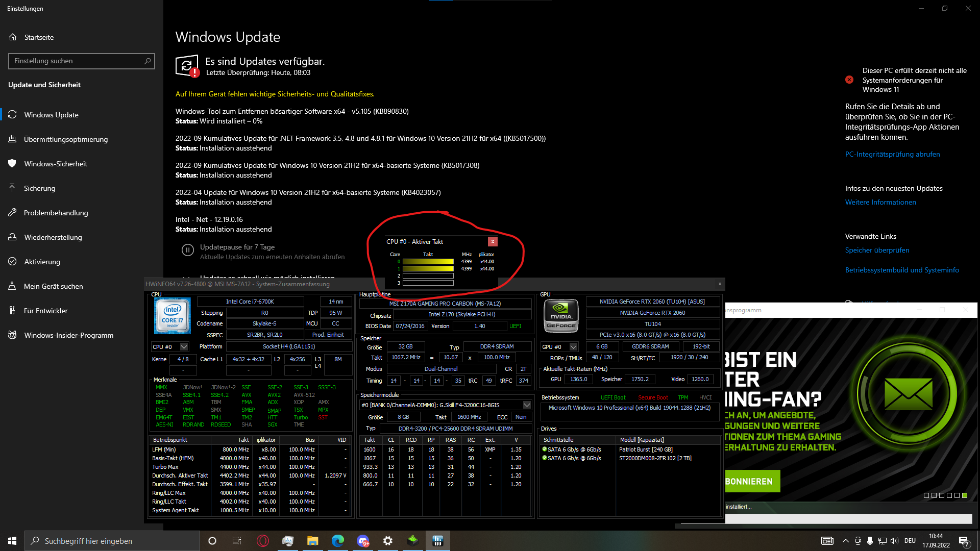Open Task View on the taskbar
Viewport: 980px width, 551px height.
tap(237, 541)
